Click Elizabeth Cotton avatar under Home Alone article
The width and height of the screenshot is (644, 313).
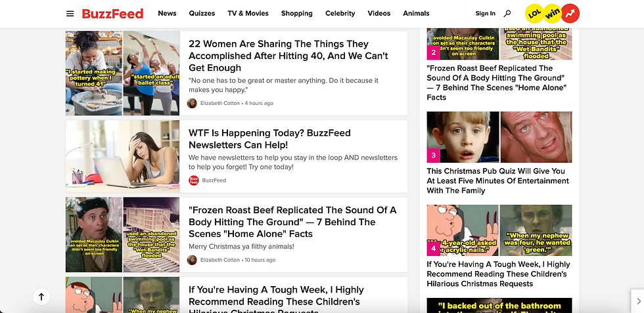click(x=192, y=260)
